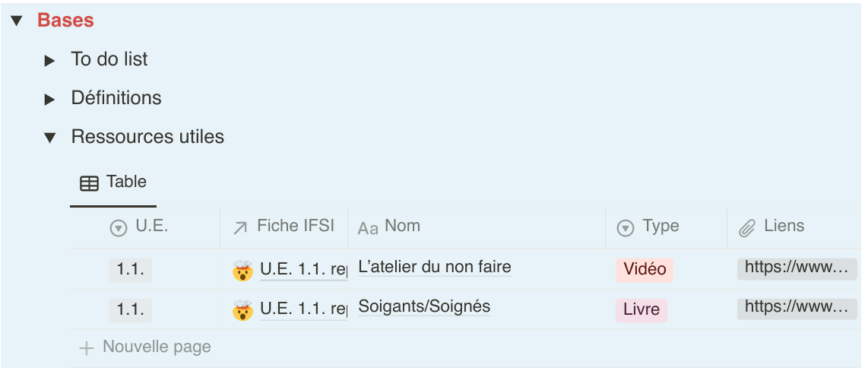The width and height of the screenshot is (868, 368).
Task: Select the Table view tab
Action: (113, 182)
